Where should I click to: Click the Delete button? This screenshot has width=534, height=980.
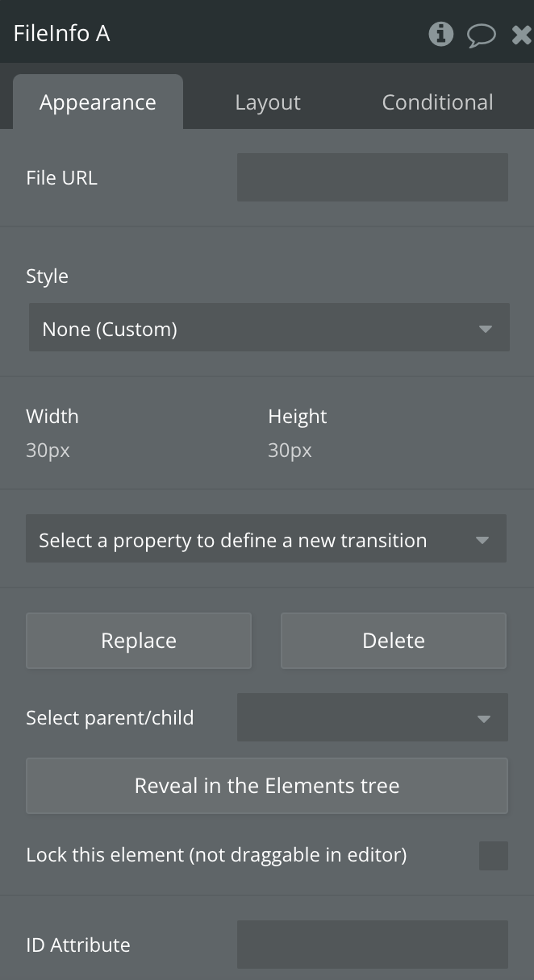[394, 641]
